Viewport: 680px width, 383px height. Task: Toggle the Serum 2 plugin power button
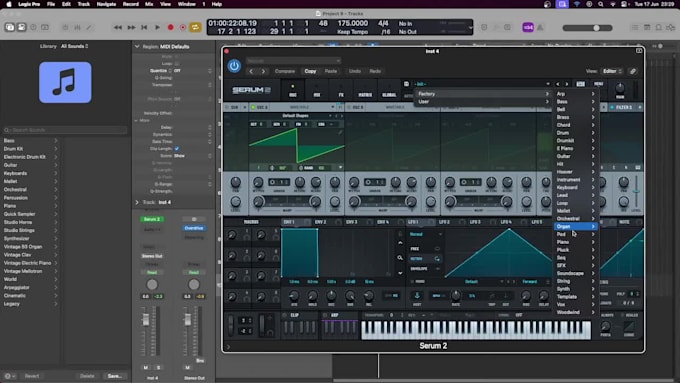click(234, 66)
